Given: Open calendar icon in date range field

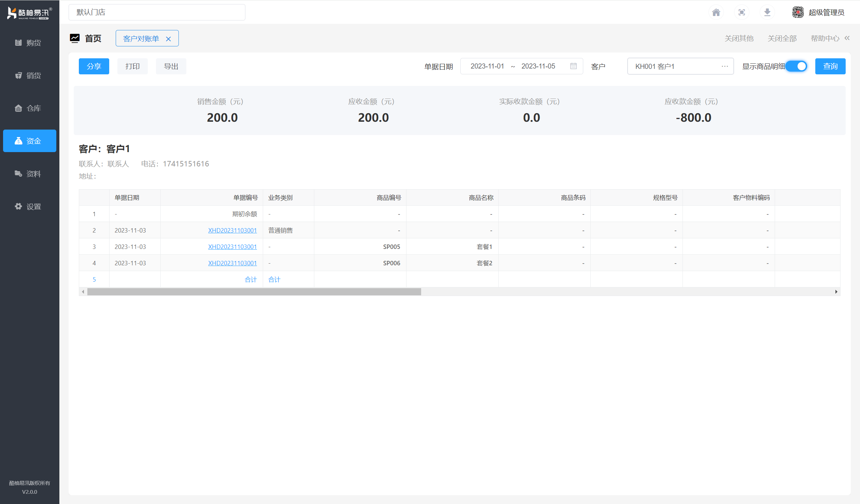Looking at the screenshot, I should (573, 66).
